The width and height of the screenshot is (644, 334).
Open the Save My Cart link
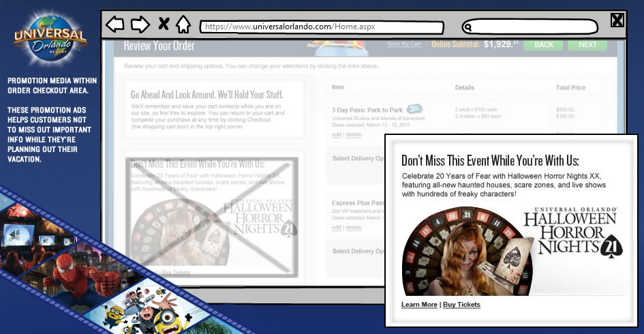(x=404, y=44)
